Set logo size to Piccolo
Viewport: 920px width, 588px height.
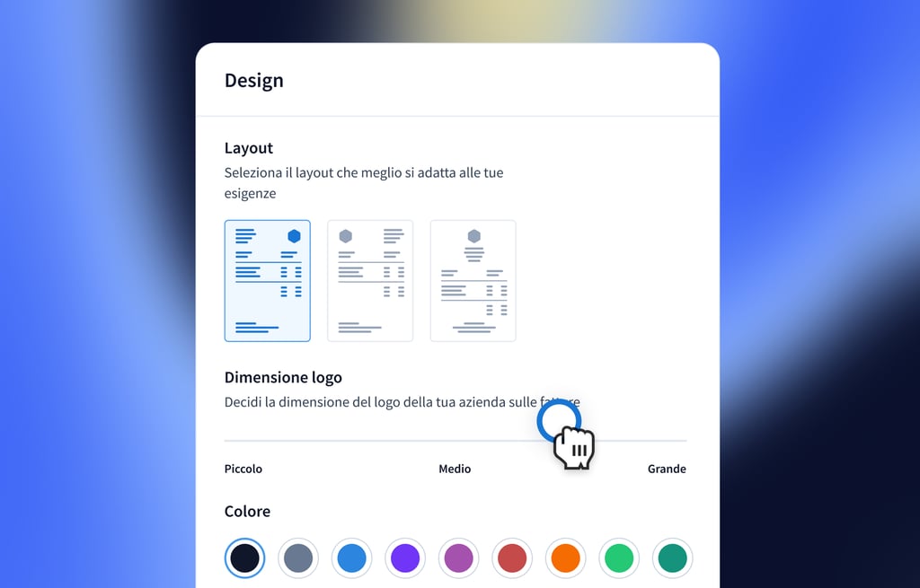click(243, 469)
